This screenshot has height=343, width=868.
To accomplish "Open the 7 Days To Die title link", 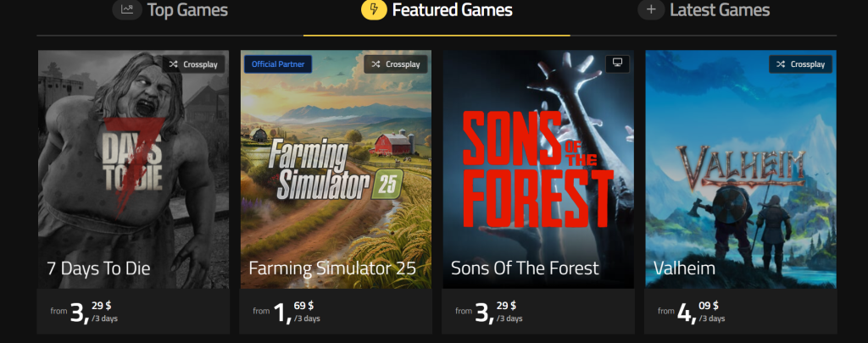I will [x=98, y=268].
